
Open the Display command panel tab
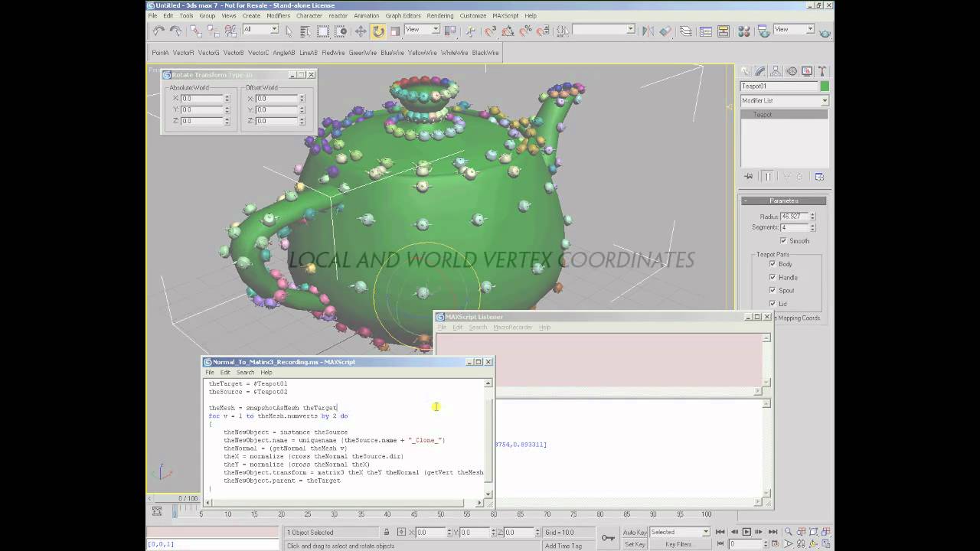point(807,71)
